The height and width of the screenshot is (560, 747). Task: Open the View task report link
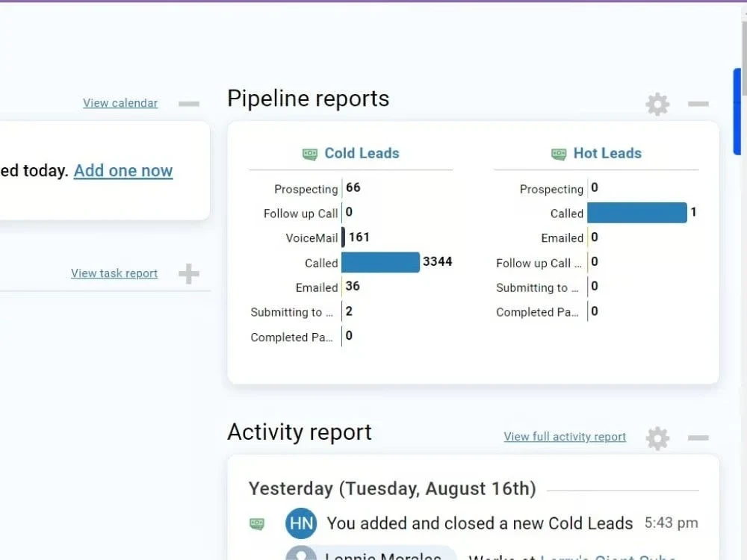(x=114, y=273)
